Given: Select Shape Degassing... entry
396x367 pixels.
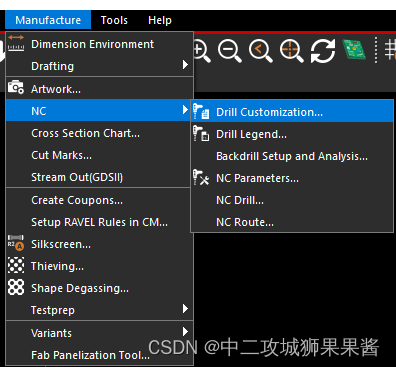Looking at the screenshot, I should click(x=99, y=288).
